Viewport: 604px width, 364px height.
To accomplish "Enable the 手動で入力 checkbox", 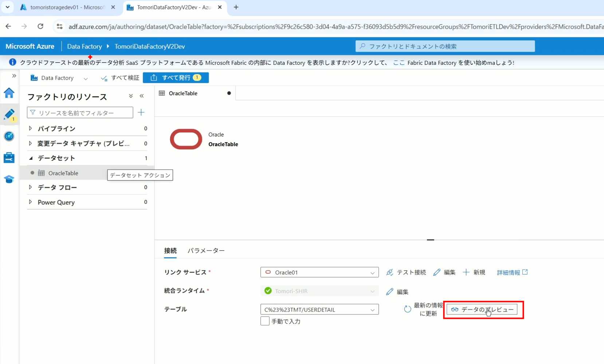I will coord(265,321).
